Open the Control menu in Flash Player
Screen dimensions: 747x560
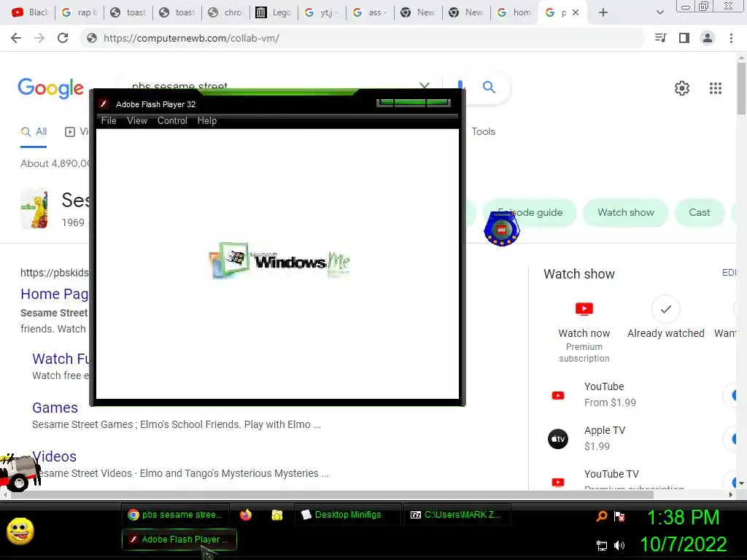coord(172,120)
